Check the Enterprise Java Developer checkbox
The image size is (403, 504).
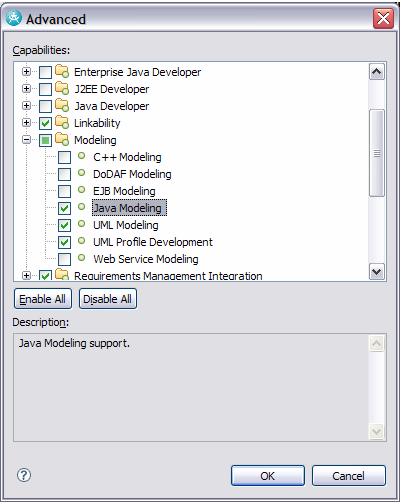click(x=45, y=72)
